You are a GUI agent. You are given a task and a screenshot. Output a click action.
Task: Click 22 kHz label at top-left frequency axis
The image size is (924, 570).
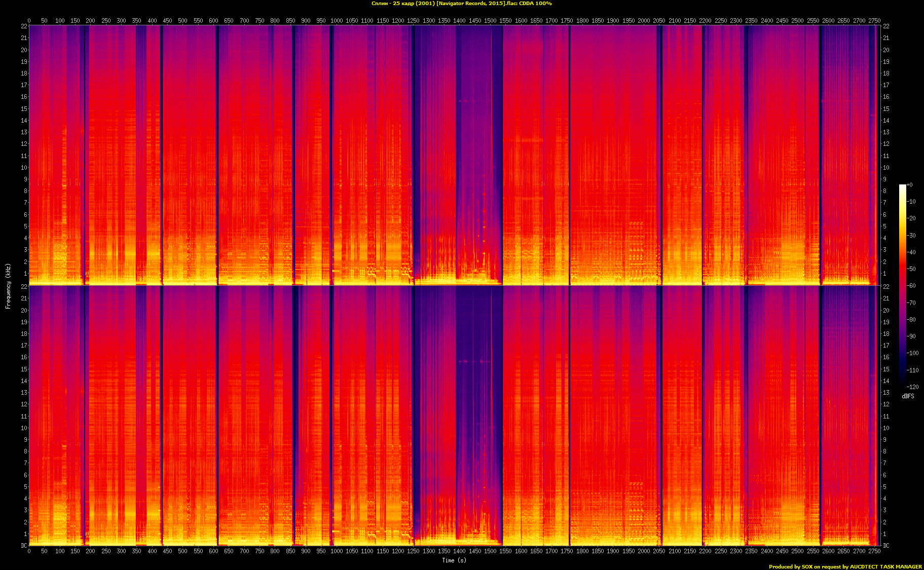(x=24, y=26)
